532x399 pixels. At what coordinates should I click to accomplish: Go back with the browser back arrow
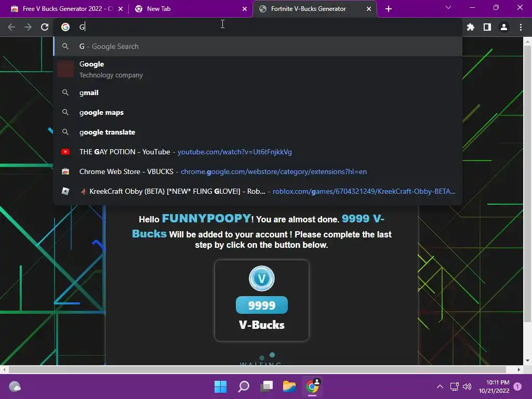pos(11,27)
